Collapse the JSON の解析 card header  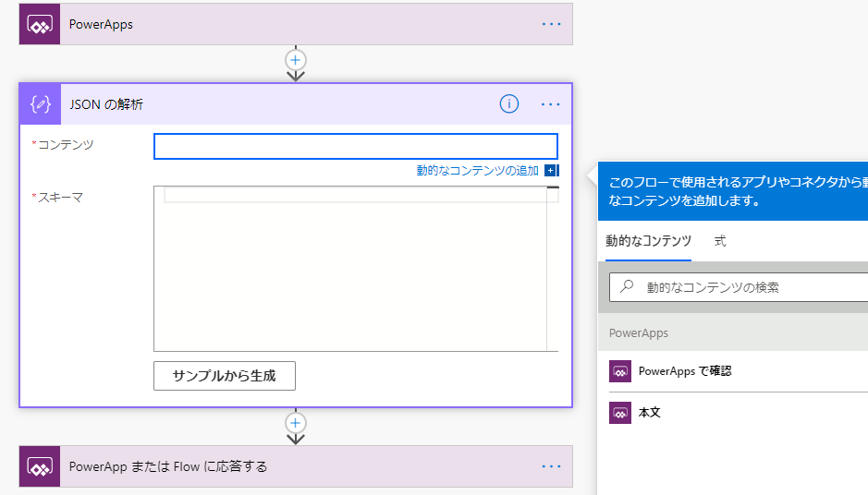[x=296, y=104]
